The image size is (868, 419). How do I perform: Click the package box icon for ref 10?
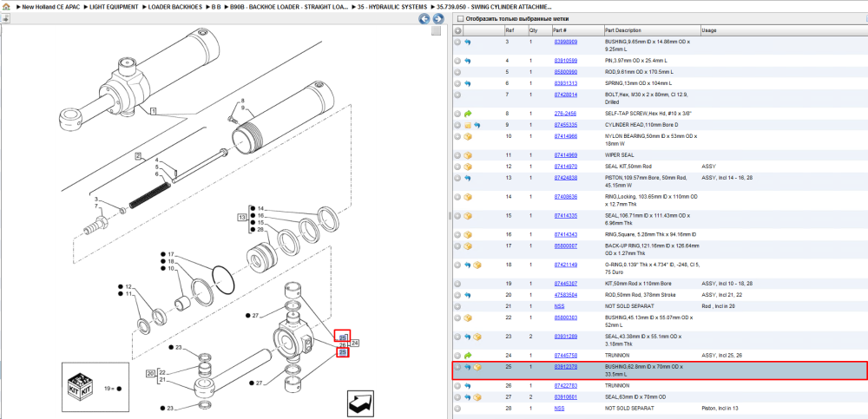point(467,136)
